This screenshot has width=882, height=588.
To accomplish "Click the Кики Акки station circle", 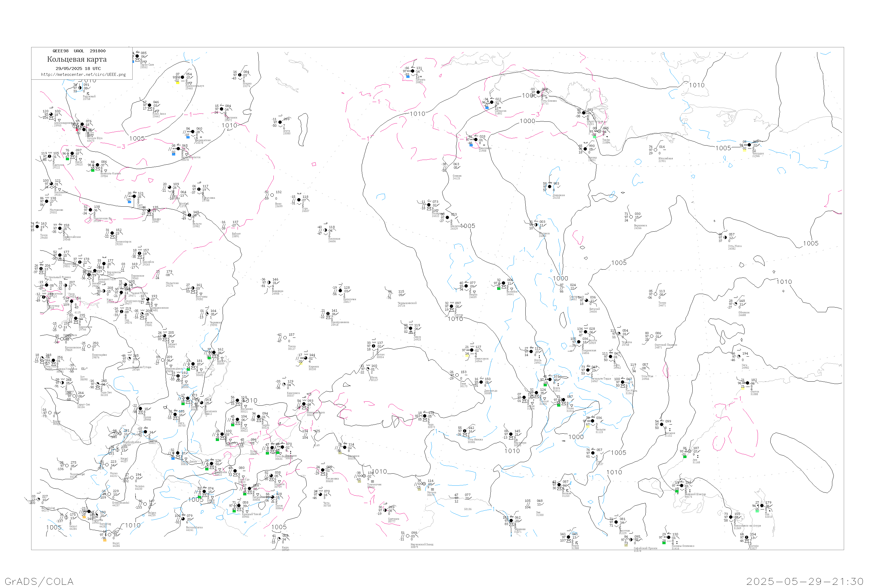I will 150,105.
